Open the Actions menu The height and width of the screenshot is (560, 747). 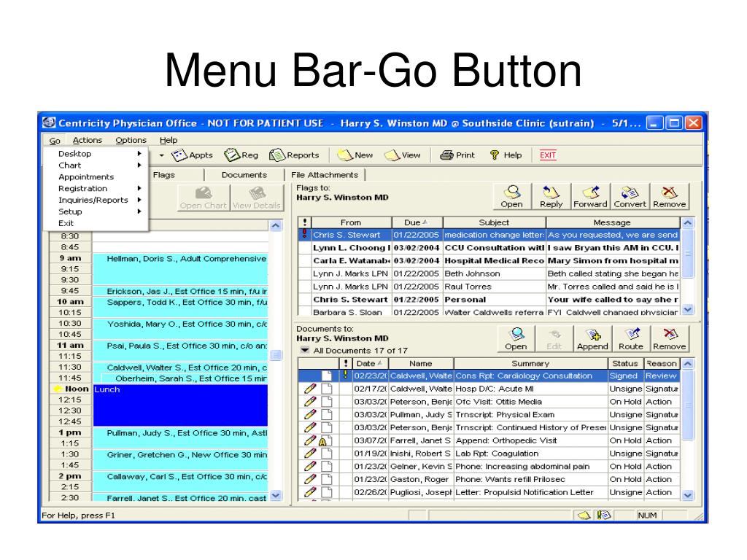point(88,140)
